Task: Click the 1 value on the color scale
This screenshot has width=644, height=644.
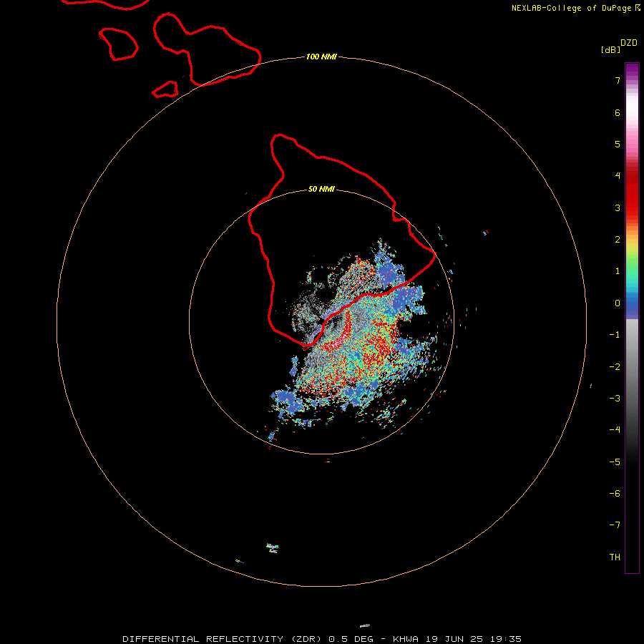Action: point(618,271)
